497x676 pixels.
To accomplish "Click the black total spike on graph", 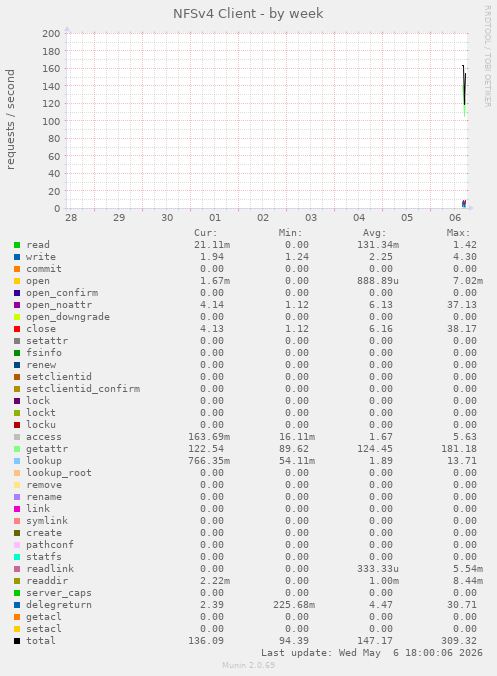I will pos(464,84).
